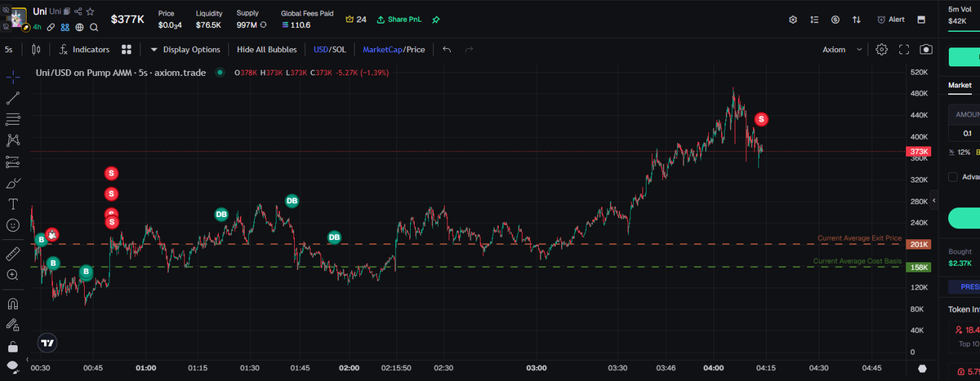Open the Fibonacci retracement tools
The height and width of the screenshot is (381, 980).
pos(13,120)
